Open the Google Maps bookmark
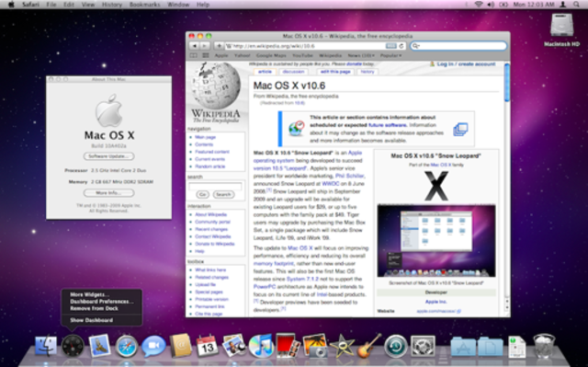Image resolution: width=588 pixels, height=367 pixels. click(x=271, y=55)
